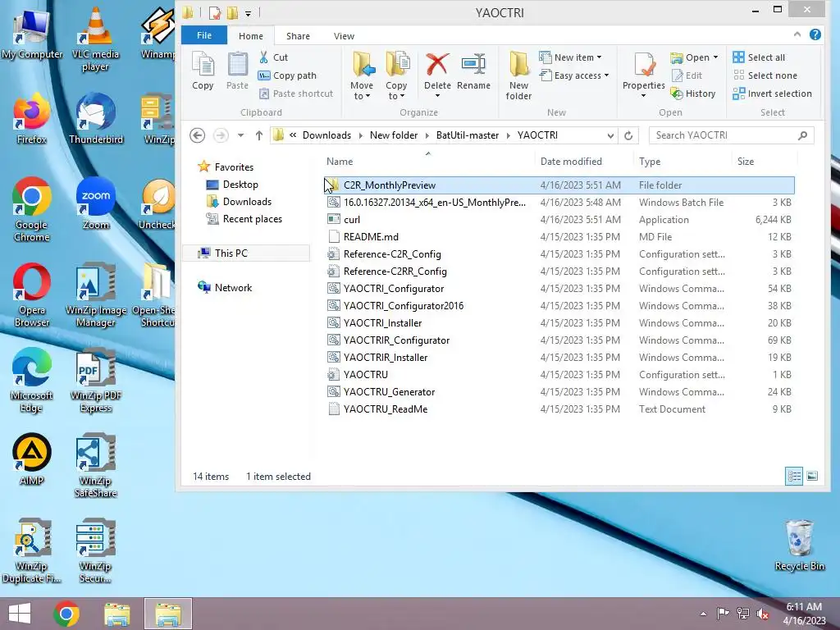Click the Copy icon in Clipboard group
This screenshot has height=630, width=840.
(203, 71)
